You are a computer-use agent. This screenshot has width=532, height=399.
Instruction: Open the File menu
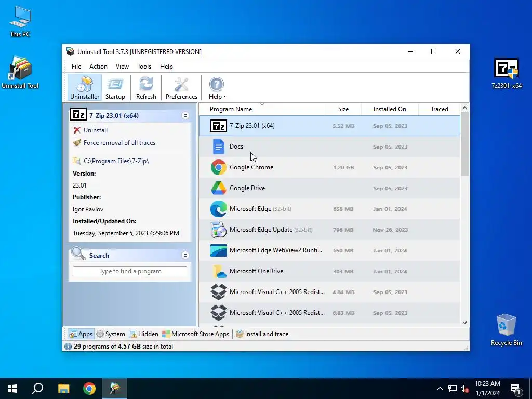(x=76, y=66)
